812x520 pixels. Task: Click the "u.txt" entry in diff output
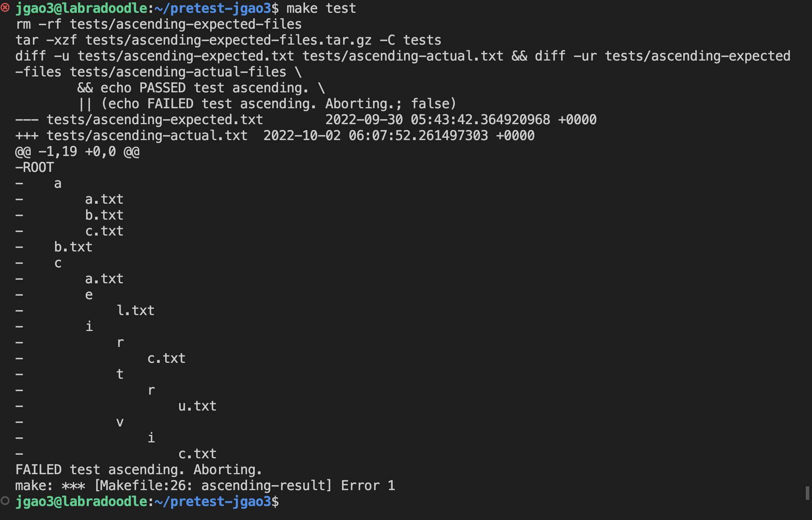(x=197, y=406)
